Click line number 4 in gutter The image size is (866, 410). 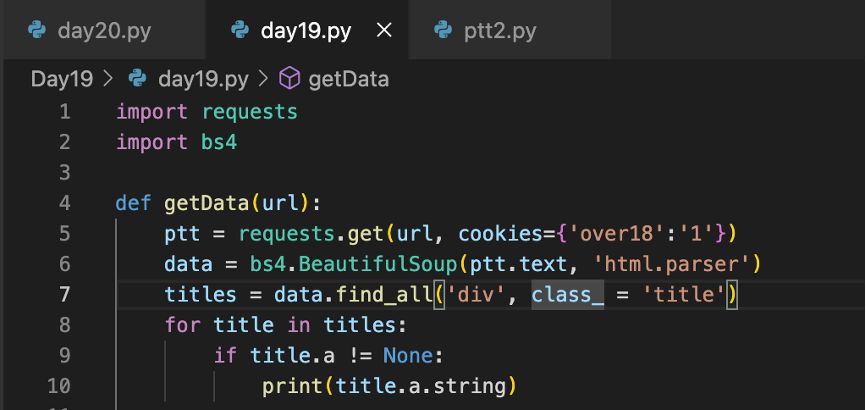coord(65,203)
